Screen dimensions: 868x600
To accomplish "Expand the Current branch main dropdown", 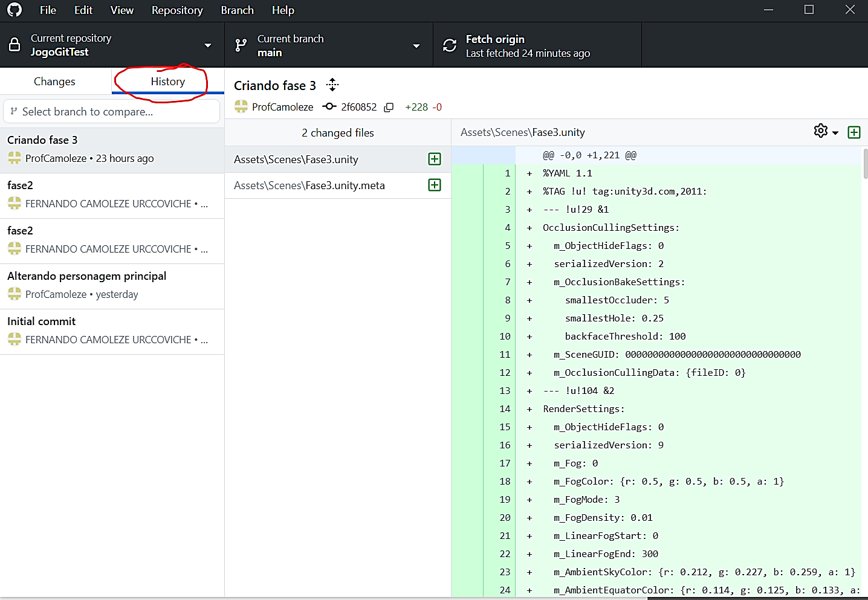I will click(x=328, y=45).
